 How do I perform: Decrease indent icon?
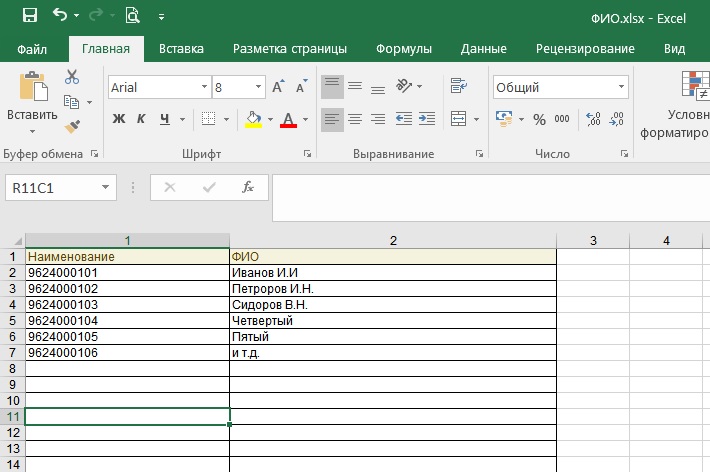click(x=403, y=119)
